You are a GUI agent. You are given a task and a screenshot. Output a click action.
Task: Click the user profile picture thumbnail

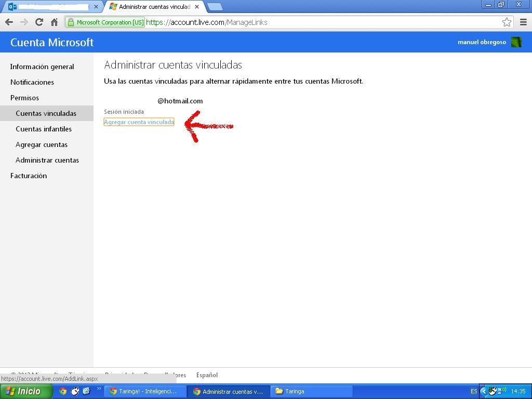[516, 42]
